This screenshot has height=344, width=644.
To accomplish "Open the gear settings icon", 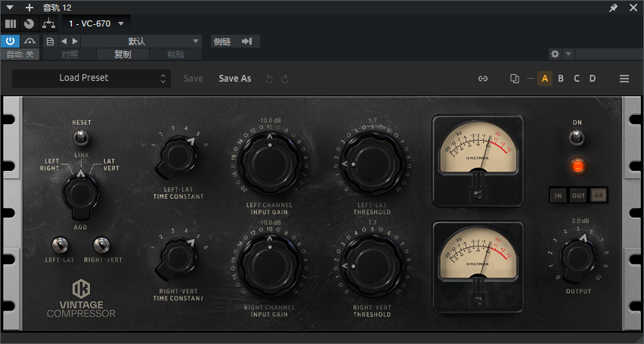I will 555,54.
